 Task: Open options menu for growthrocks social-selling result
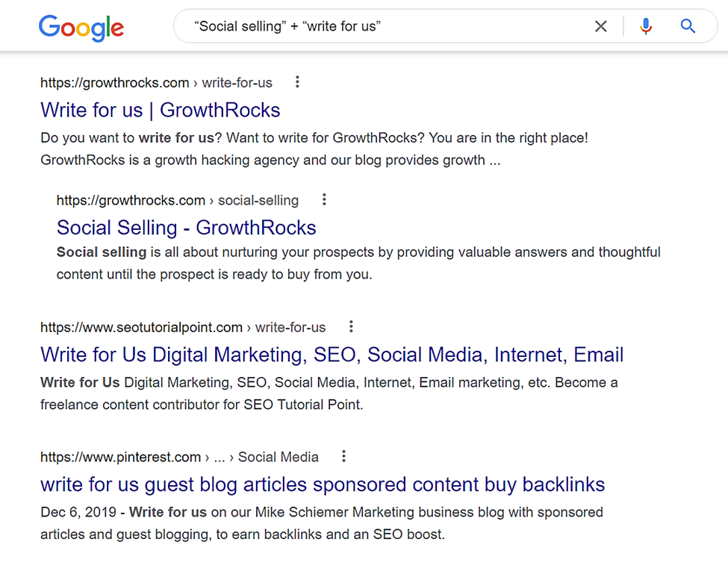coord(325,199)
